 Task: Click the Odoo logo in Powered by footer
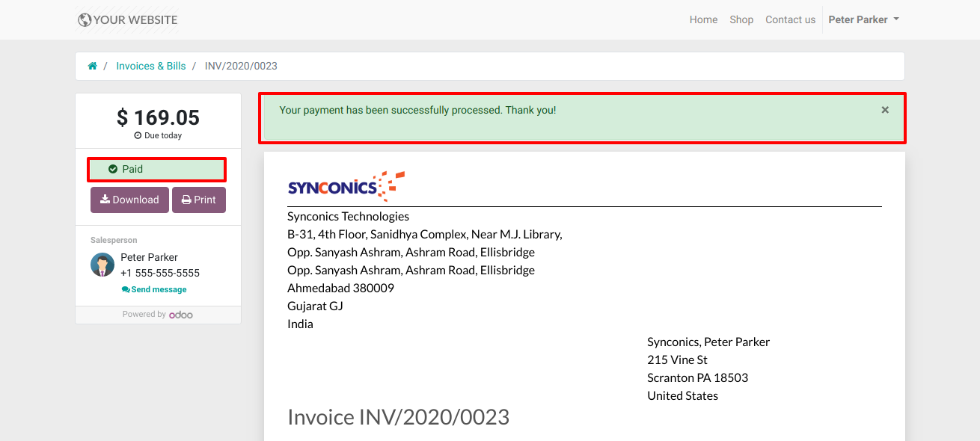coord(180,315)
